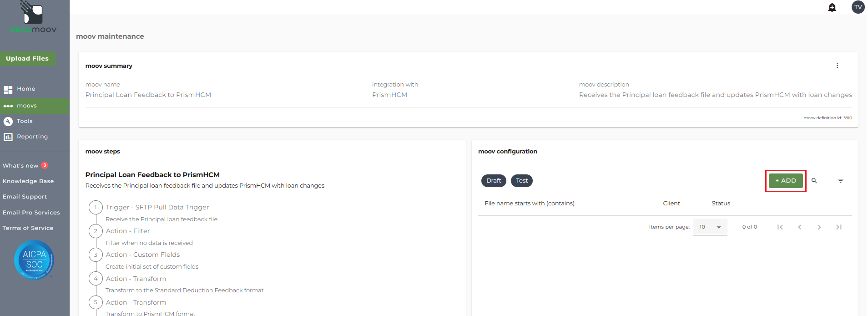Click the PrismHCM integration value
Image resolution: width=868 pixels, height=316 pixels.
click(x=389, y=95)
